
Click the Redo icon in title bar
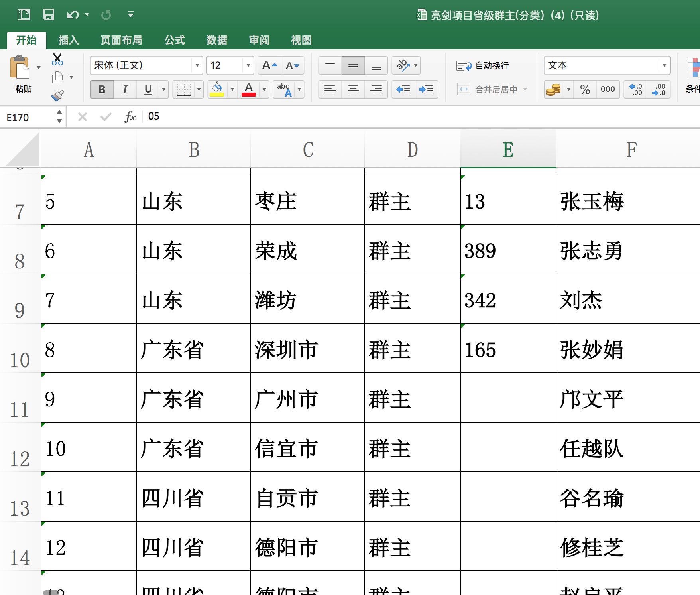pyautogui.click(x=106, y=15)
